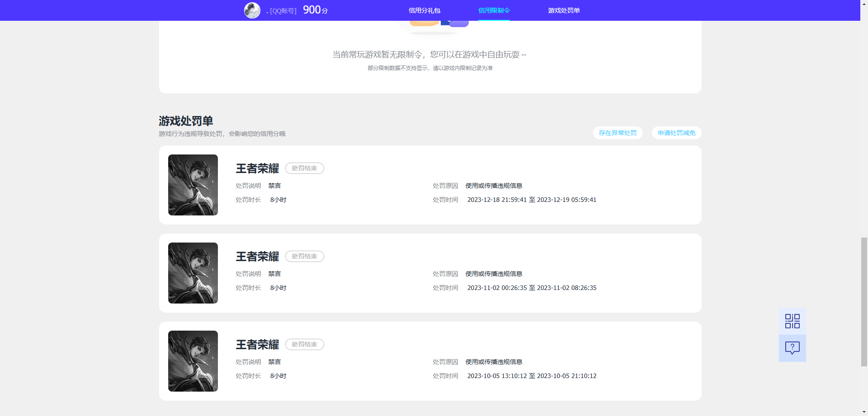Click game thumbnail for 2023-10-05 penalty

pos(193,361)
